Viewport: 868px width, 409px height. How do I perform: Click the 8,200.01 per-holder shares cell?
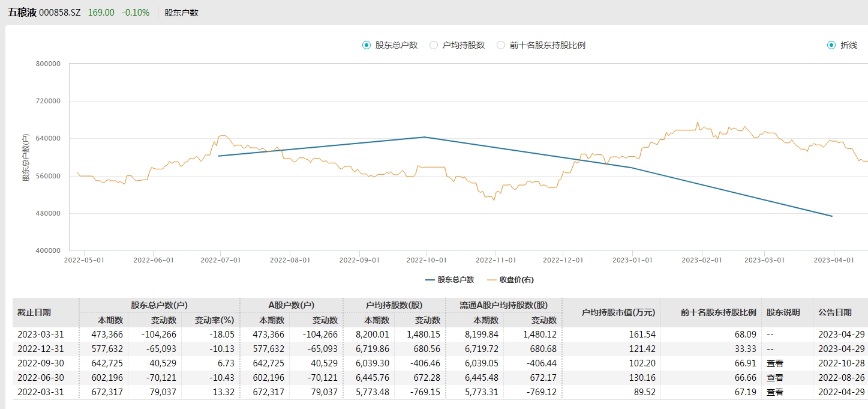373,335
